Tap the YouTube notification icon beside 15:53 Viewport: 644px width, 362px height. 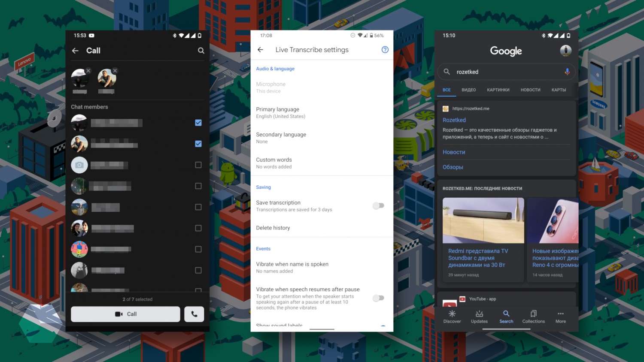point(91,36)
